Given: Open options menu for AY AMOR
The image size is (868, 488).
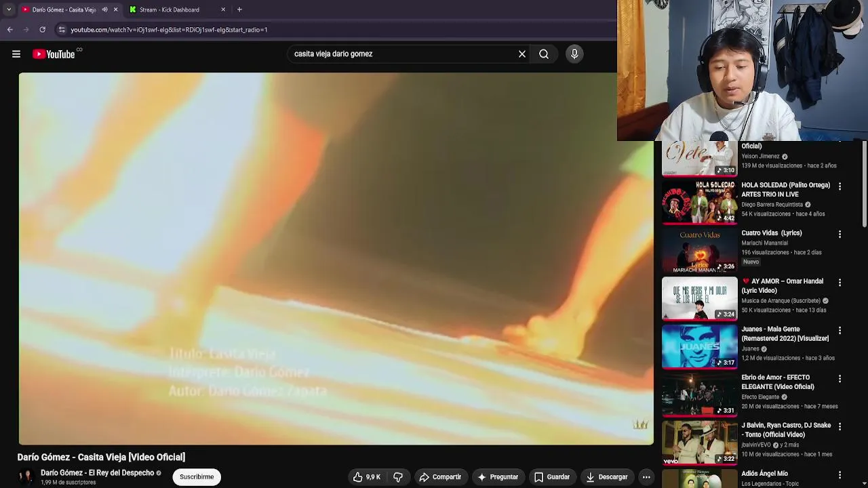Looking at the screenshot, I should point(840,283).
